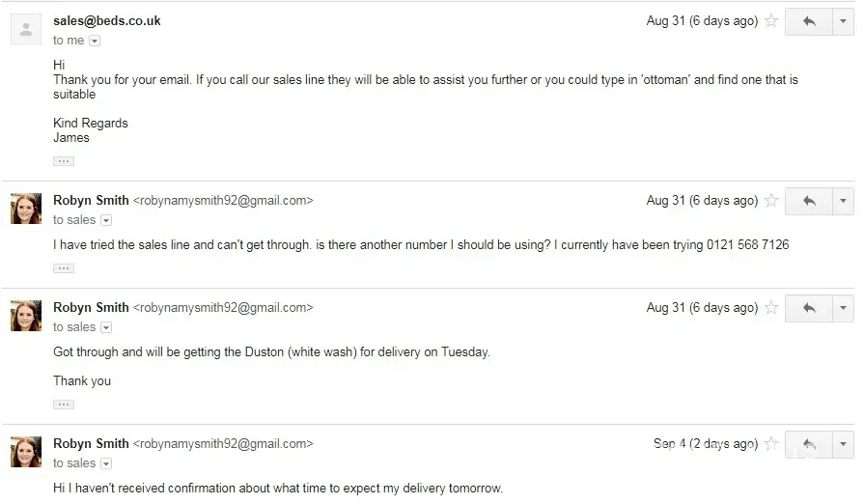Reply to the Duston white wash message
The width and height of the screenshot is (864, 504).
(809, 308)
